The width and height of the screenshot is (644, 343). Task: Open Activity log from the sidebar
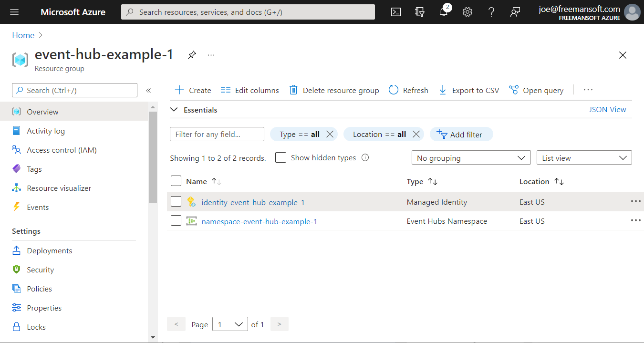click(46, 130)
